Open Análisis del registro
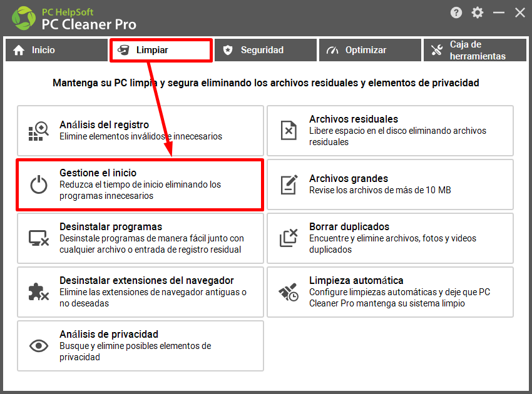Screen dimensions: 532x394 [140, 131]
